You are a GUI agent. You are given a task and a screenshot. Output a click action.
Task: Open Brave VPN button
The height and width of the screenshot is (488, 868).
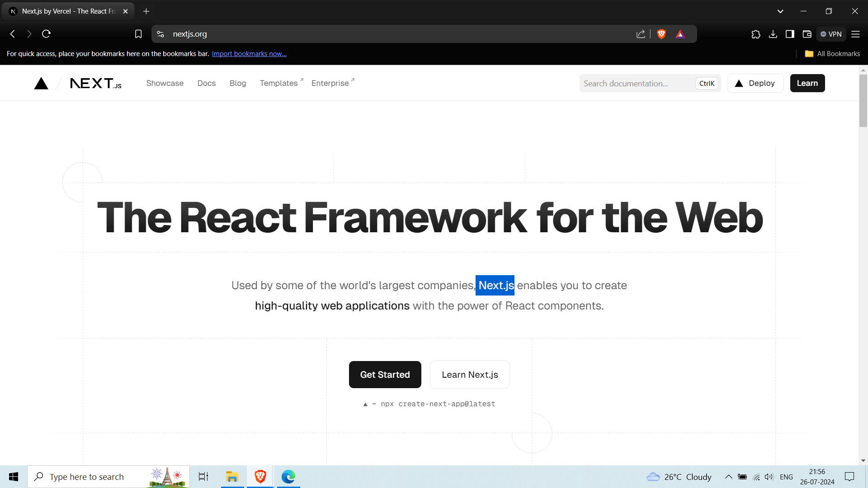pos(831,34)
